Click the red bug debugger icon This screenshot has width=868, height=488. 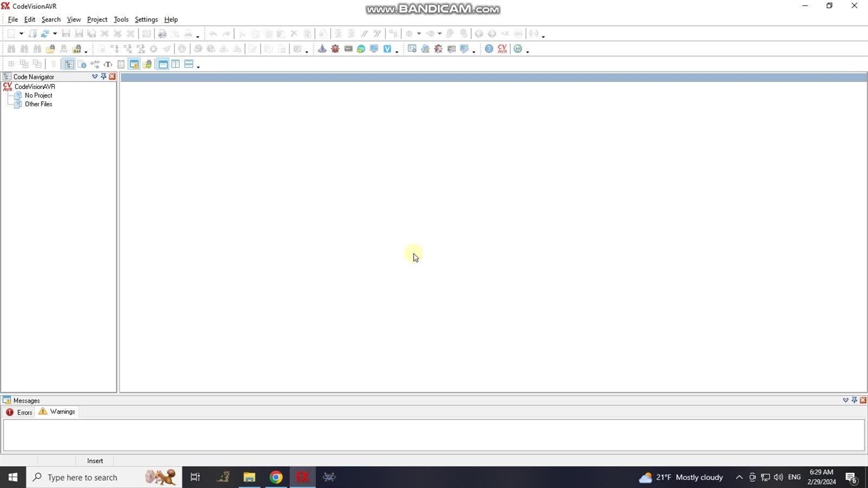[x=335, y=49]
